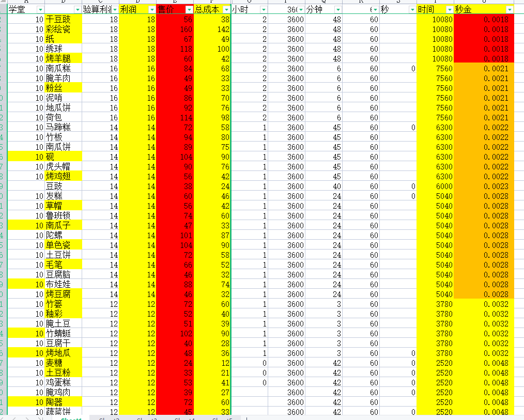
Task: Expand the 小时 column filter arrow
Action: 263,10
